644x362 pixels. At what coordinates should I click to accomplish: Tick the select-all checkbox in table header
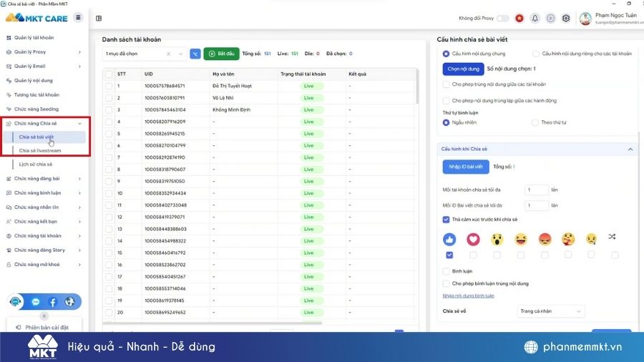tap(109, 74)
